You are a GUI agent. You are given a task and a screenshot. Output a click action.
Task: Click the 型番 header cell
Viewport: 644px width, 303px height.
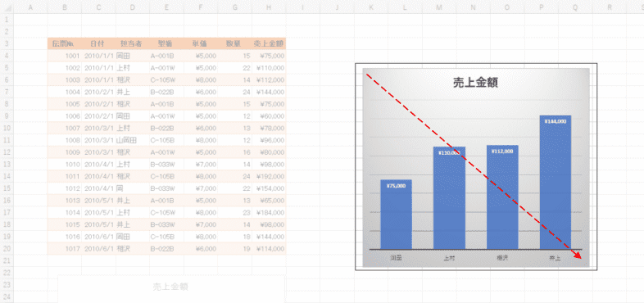(x=166, y=43)
